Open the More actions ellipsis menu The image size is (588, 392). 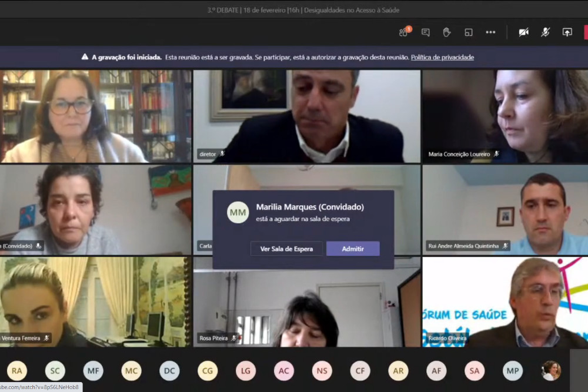point(490,32)
